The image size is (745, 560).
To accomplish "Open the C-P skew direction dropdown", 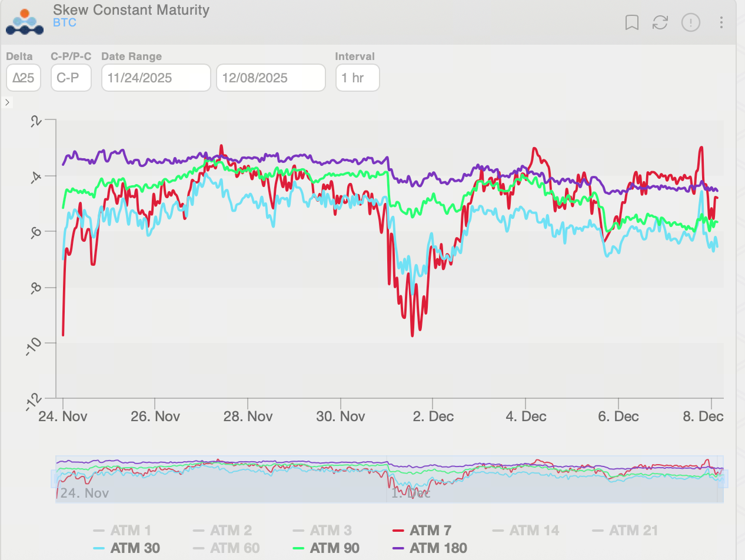I will pyautogui.click(x=71, y=78).
